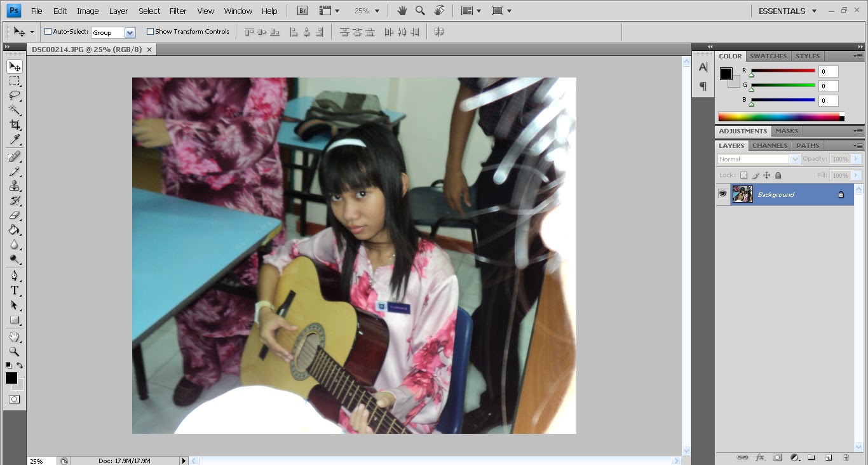Launch Bridge from the application bar
Screen dimensions: 868x465
(x=302, y=10)
